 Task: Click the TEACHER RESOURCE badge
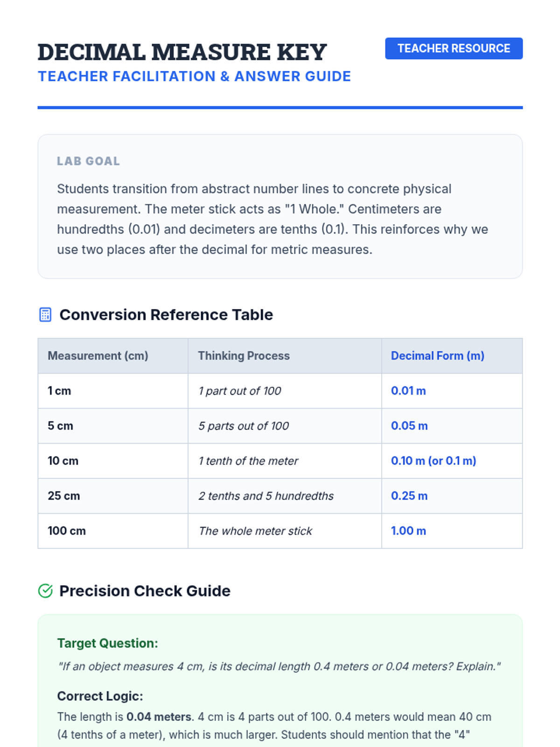[x=454, y=49]
